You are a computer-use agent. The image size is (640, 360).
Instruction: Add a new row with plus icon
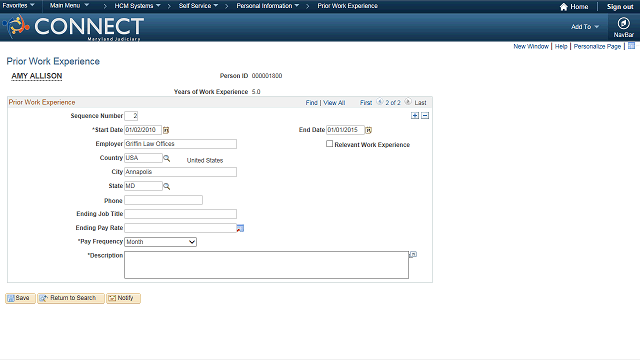(415, 116)
